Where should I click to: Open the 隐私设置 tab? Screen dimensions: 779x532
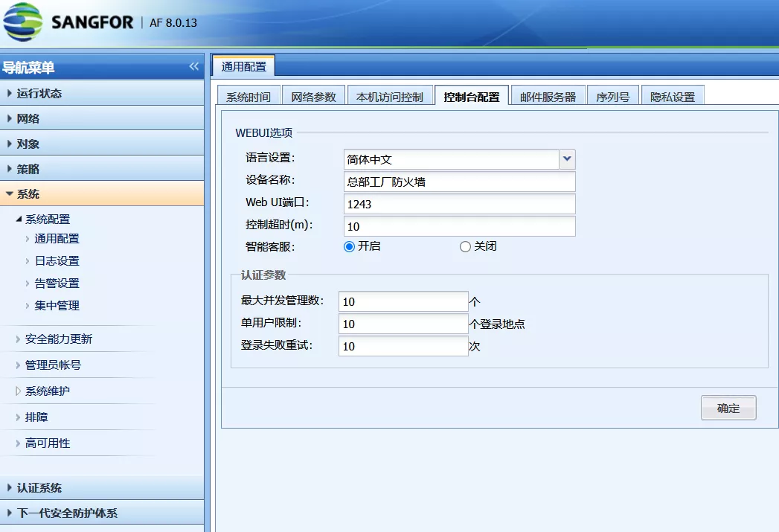672,97
